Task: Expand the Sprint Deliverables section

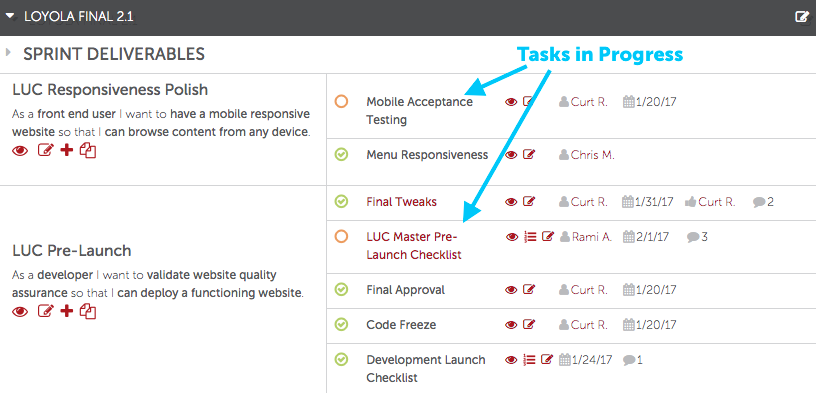Action: (8, 52)
